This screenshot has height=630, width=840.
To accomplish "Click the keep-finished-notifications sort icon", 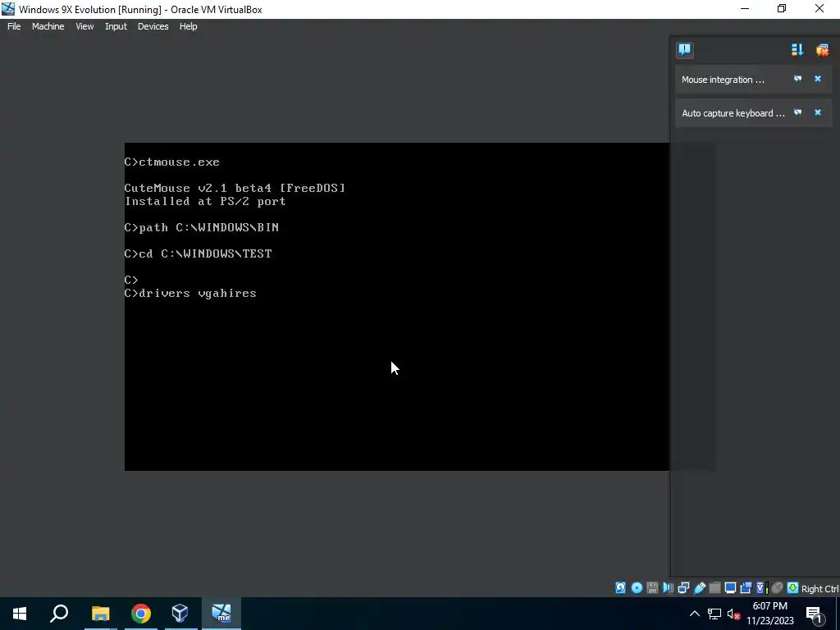I will [x=797, y=50].
